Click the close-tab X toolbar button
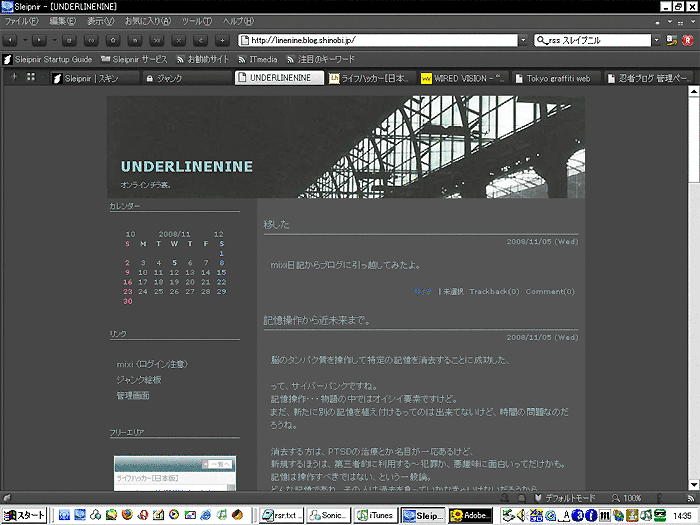Viewport: 700px width, 525px height. pos(179,40)
